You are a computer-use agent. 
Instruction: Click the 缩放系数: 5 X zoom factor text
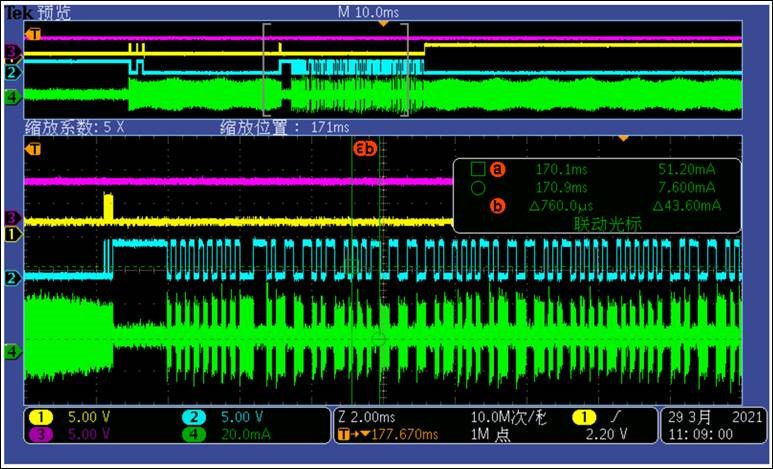coord(74,128)
